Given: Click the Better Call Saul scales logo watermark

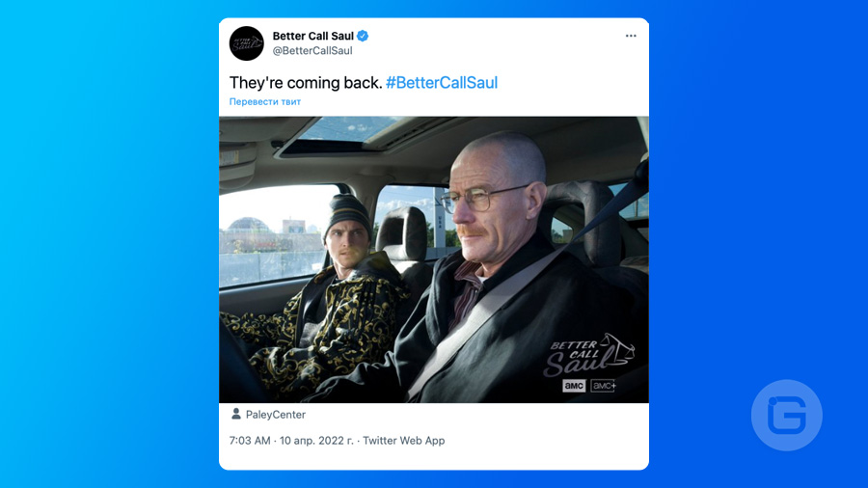Looking at the screenshot, I should point(589,355).
